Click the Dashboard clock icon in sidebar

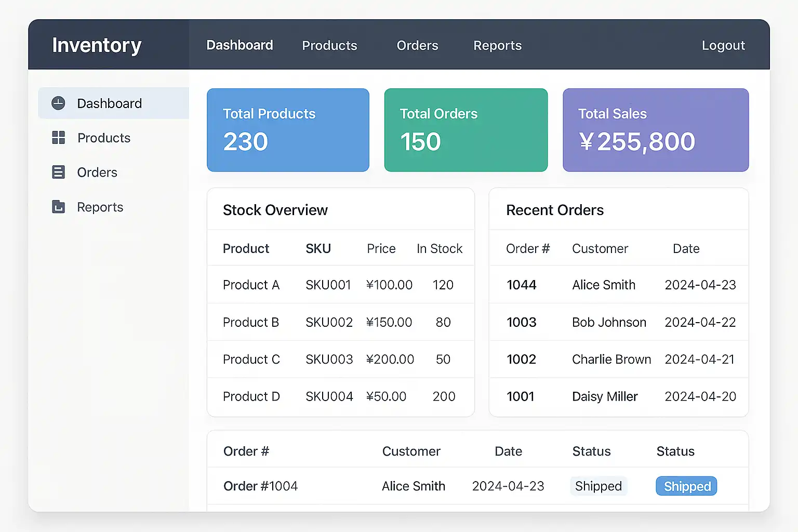pos(58,103)
